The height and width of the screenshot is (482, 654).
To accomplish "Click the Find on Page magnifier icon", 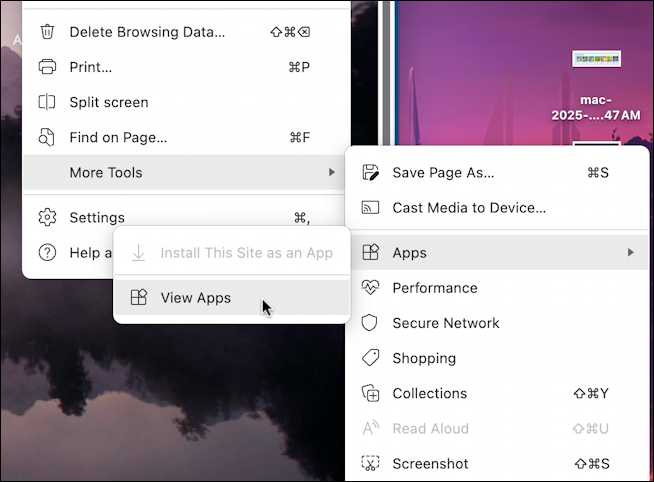I will point(46,137).
